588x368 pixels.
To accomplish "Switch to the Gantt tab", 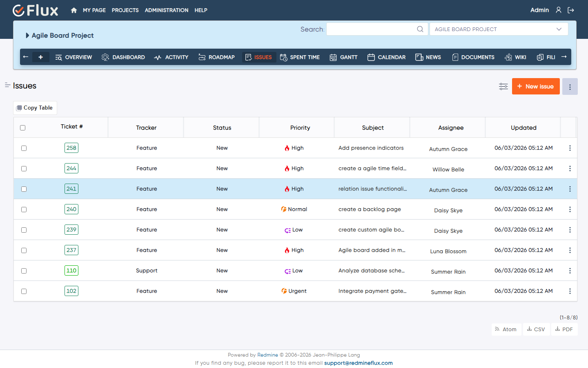I will [x=343, y=57].
